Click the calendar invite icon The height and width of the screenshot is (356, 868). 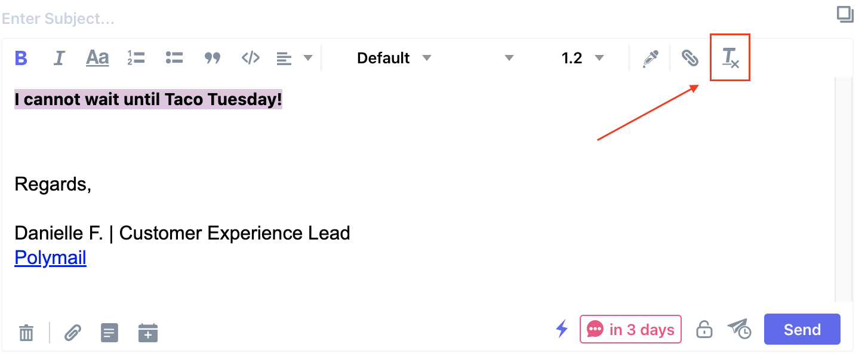tap(148, 332)
